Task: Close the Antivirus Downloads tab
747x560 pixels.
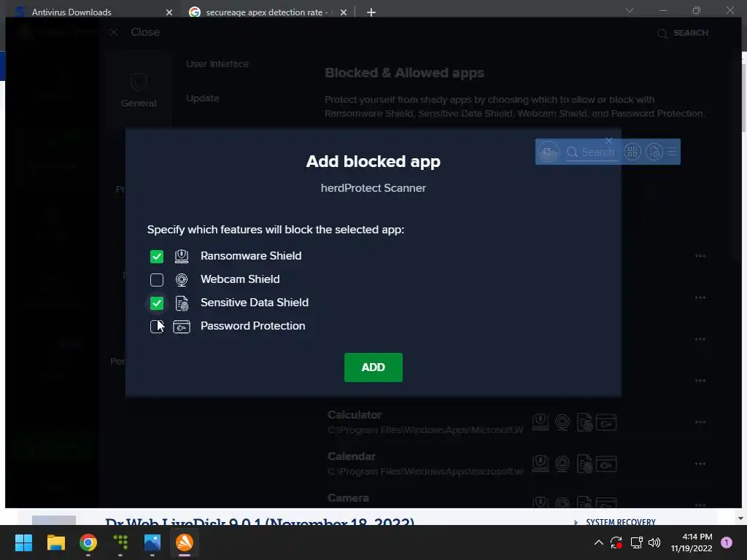Action: coord(169,12)
